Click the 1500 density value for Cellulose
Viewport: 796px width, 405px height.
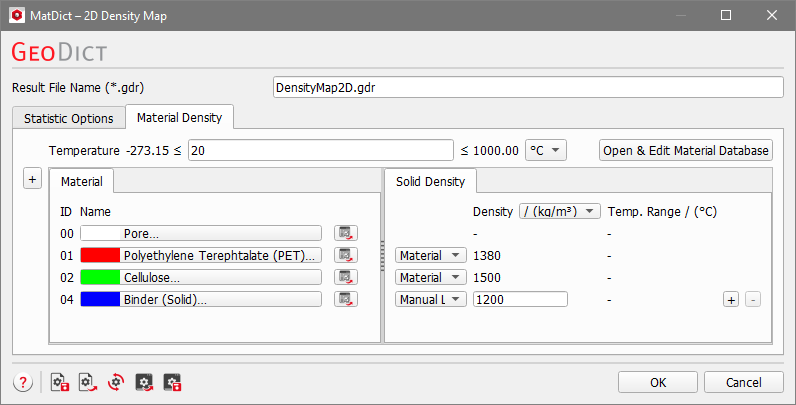(x=487, y=278)
